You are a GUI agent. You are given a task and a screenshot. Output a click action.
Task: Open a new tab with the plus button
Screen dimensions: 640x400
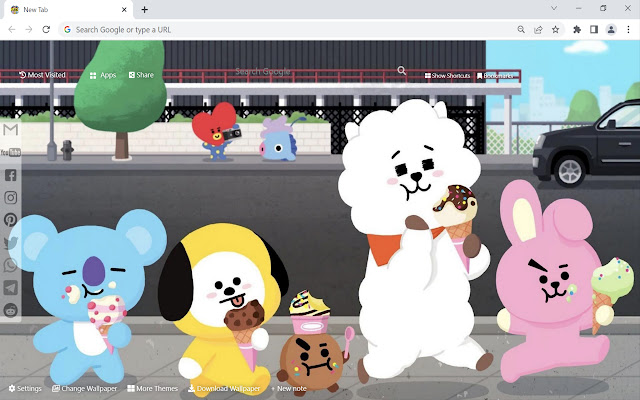(x=144, y=9)
